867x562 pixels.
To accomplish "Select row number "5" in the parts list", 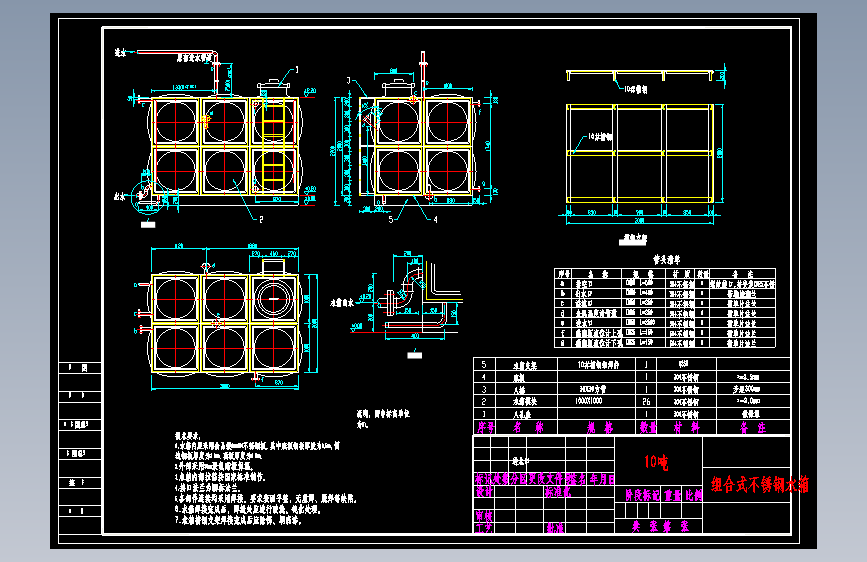I will (484, 365).
